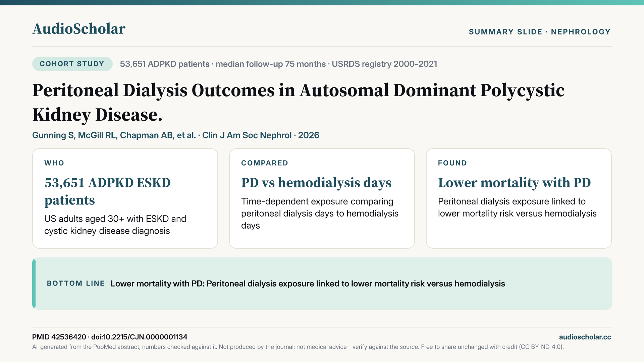The width and height of the screenshot is (644, 362).
Task: Click the text 'Time-dependent exposure comparing'
Action: (x=320, y=213)
